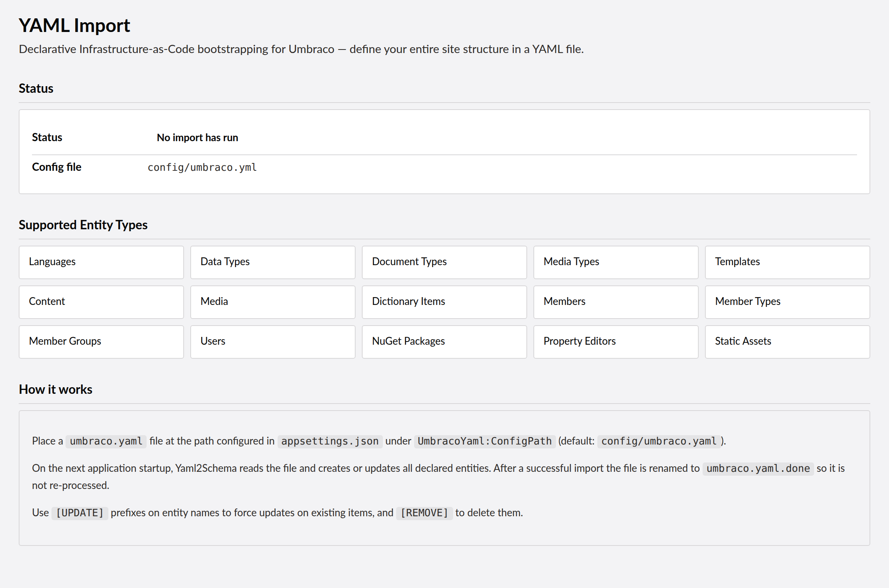Viewport: 889px width, 588px height.
Task: Open the Document Types card
Action: click(444, 262)
